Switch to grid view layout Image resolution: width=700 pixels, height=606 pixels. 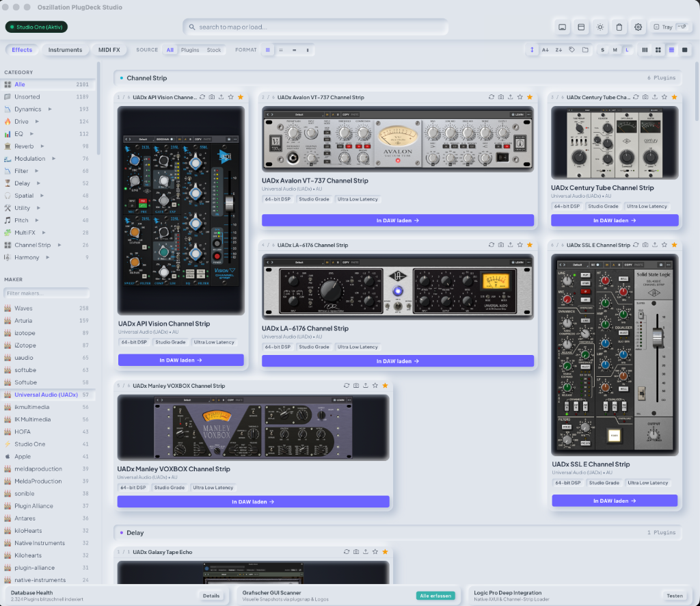[x=658, y=50]
